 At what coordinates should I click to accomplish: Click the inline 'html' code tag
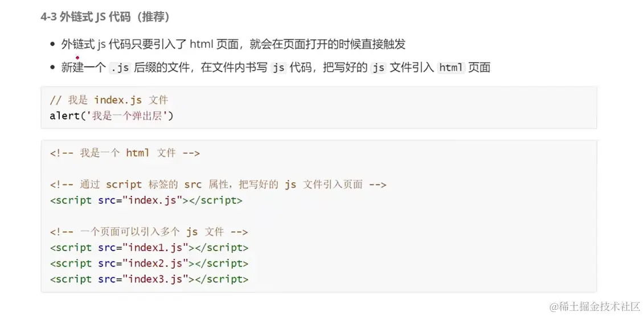(x=452, y=68)
